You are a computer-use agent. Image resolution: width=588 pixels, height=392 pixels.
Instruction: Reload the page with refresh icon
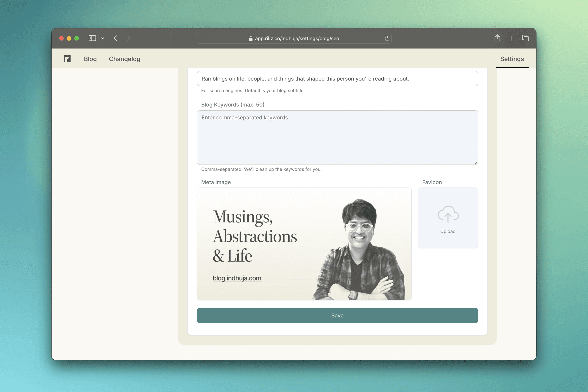pyautogui.click(x=387, y=39)
